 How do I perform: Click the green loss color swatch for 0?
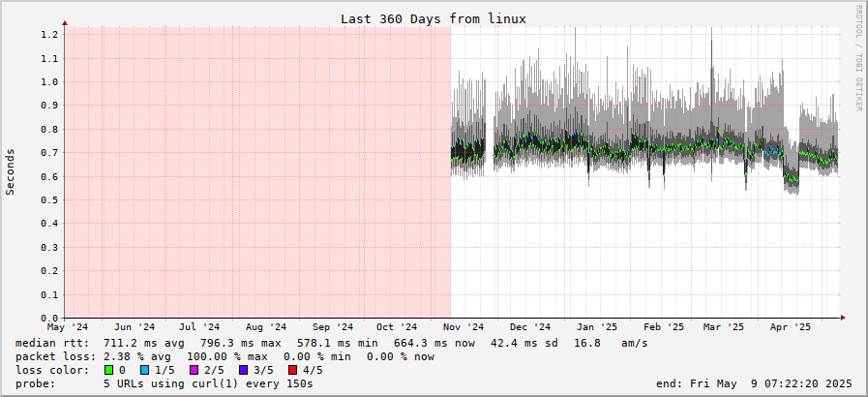[108, 370]
